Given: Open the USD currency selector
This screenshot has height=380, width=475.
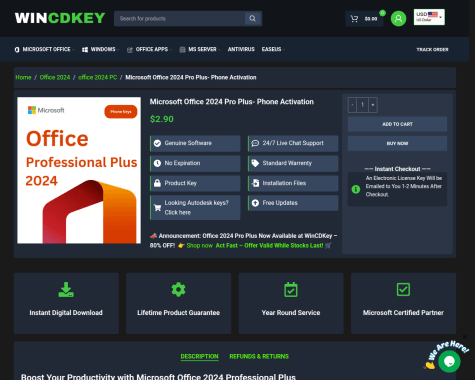Looking at the screenshot, I should [429, 17].
